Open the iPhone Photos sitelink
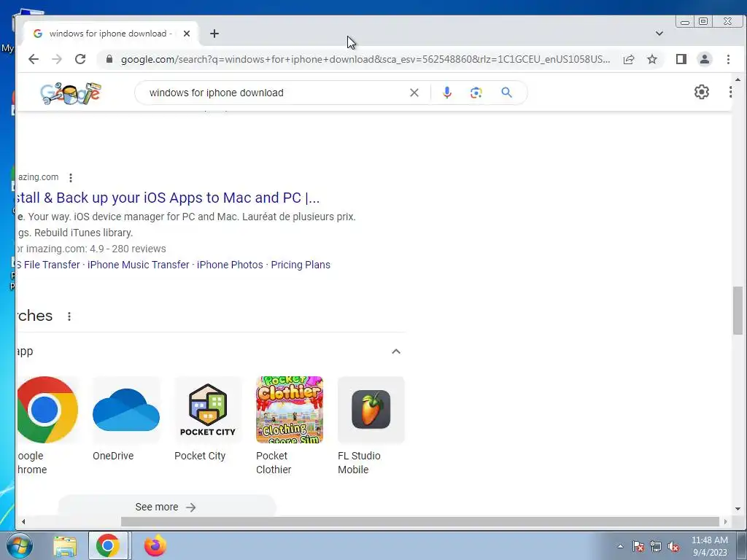The width and height of the screenshot is (747, 560). pos(230,265)
